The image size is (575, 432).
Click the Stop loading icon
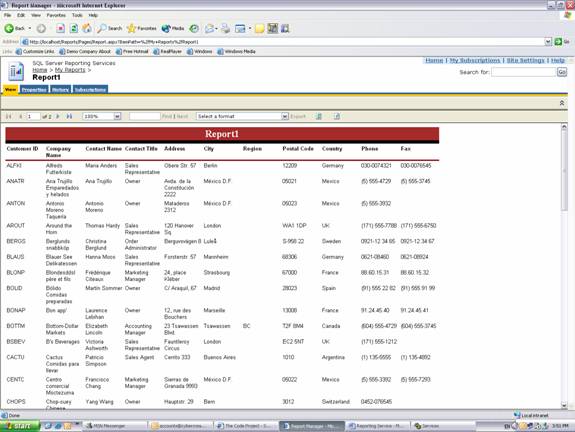(x=61, y=28)
